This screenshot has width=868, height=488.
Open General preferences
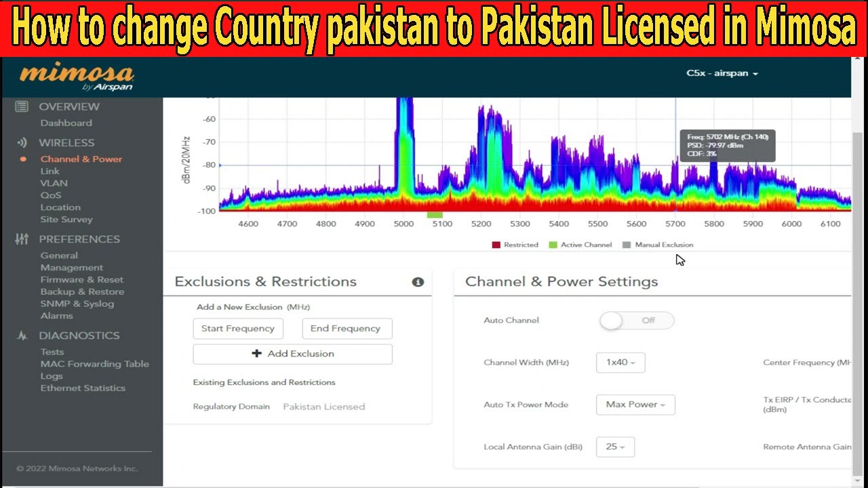tap(59, 256)
